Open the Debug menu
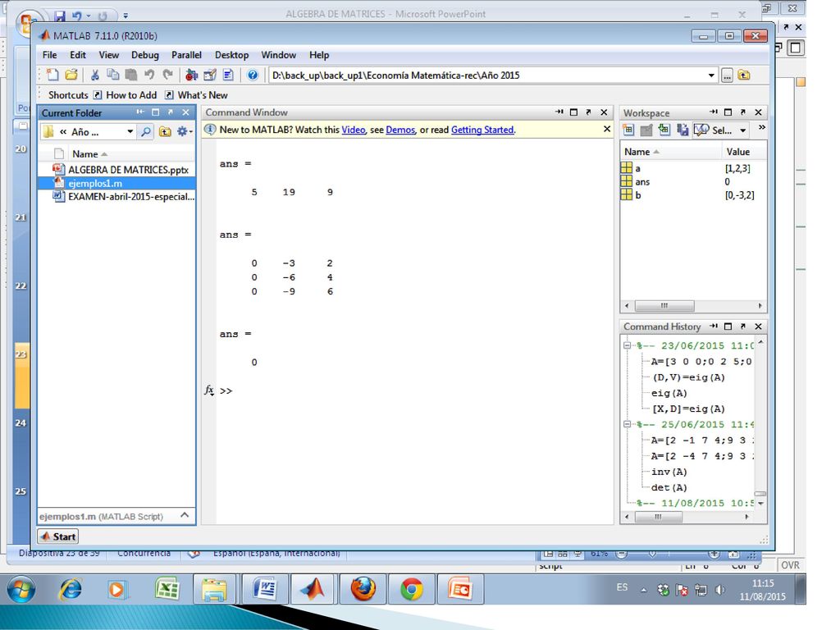Screen dimensions: 840x630 144,55
